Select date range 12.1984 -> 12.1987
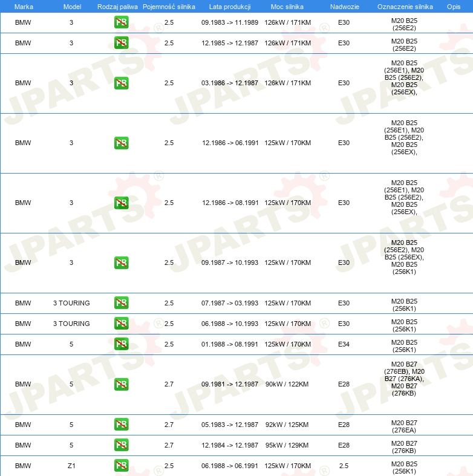 coord(230,445)
